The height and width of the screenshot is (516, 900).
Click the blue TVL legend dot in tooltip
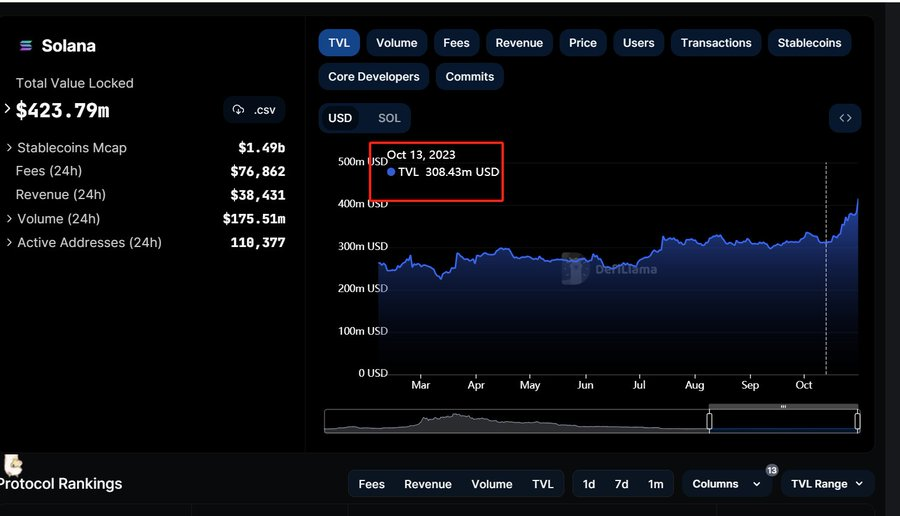pos(391,172)
